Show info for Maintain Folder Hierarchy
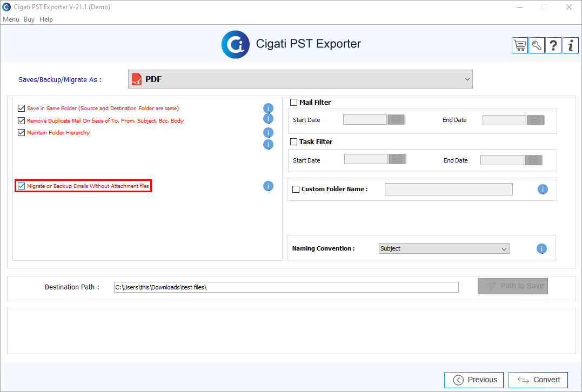The image size is (582, 392). 269,132
